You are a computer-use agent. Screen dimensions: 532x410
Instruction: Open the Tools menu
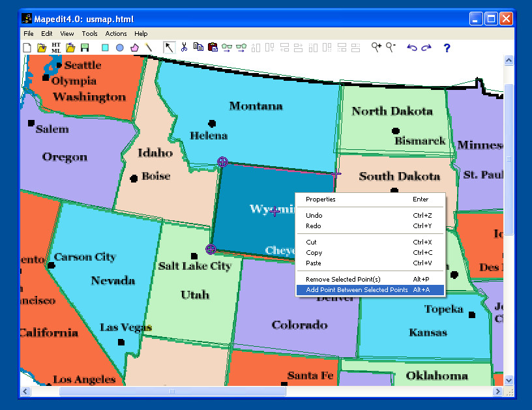(89, 34)
